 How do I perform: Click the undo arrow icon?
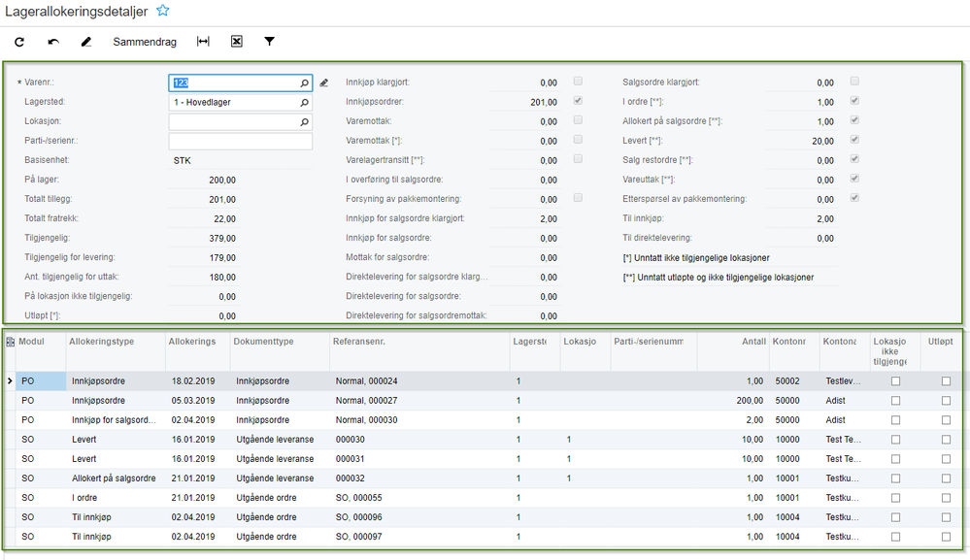(x=53, y=42)
